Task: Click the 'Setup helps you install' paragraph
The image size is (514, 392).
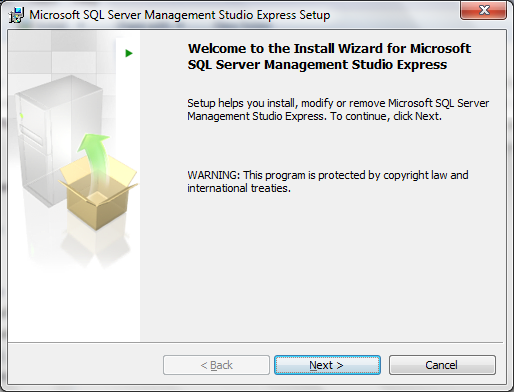Action: [x=338, y=109]
